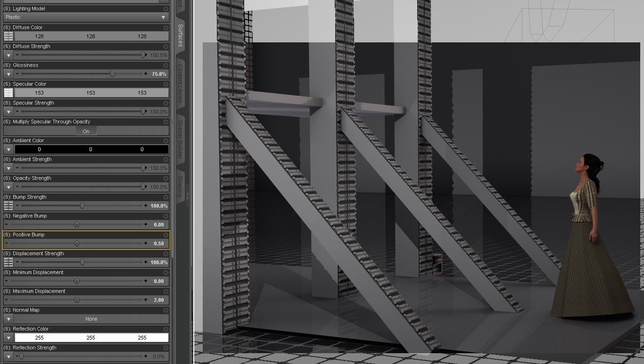This screenshot has width=644, height=364.
Task: Open the Positive Bump settings gear
Action: tap(165, 235)
